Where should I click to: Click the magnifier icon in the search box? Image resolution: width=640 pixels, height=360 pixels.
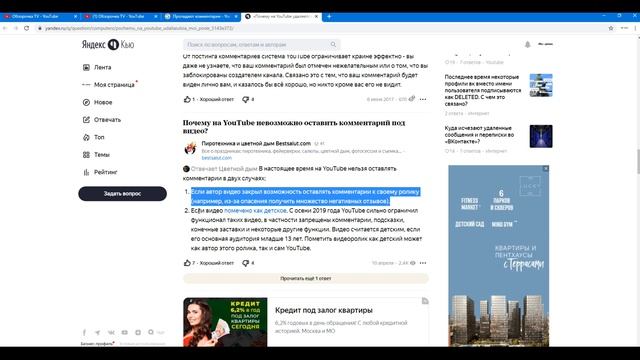(333, 44)
